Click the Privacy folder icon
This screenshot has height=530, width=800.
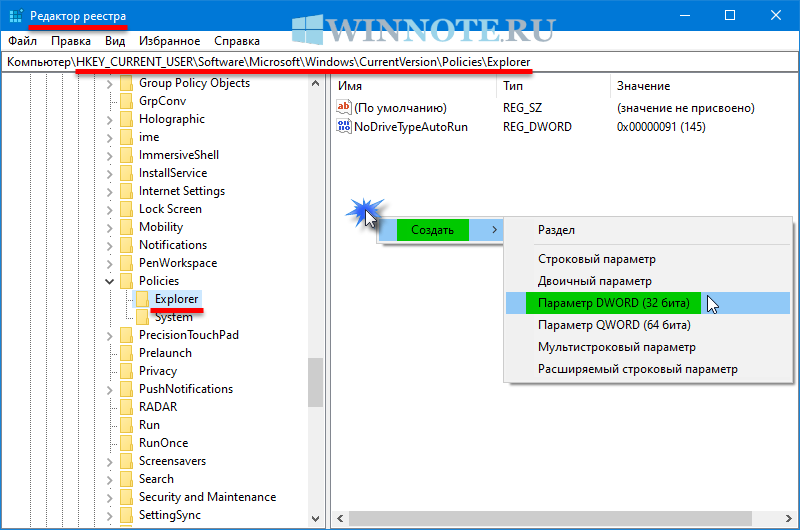(x=126, y=371)
